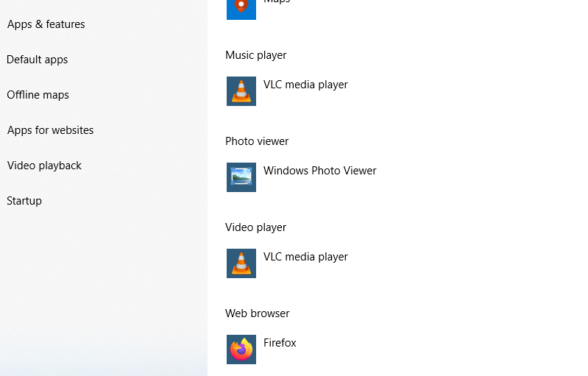Image resolution: width=588 pixels, height=376 pixels.
Task: Change video player via VLC media player label
Action: point(305,257)
